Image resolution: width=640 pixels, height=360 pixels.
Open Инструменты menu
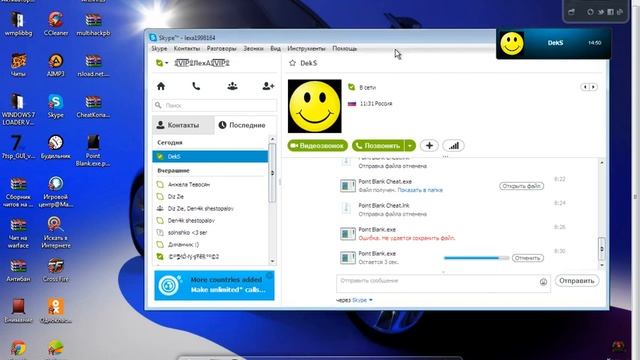307,49
